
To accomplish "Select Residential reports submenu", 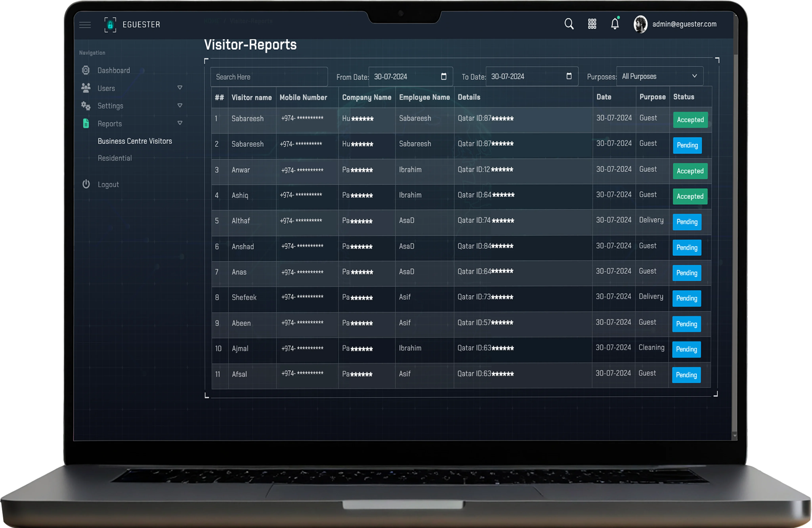I will 115,158.
